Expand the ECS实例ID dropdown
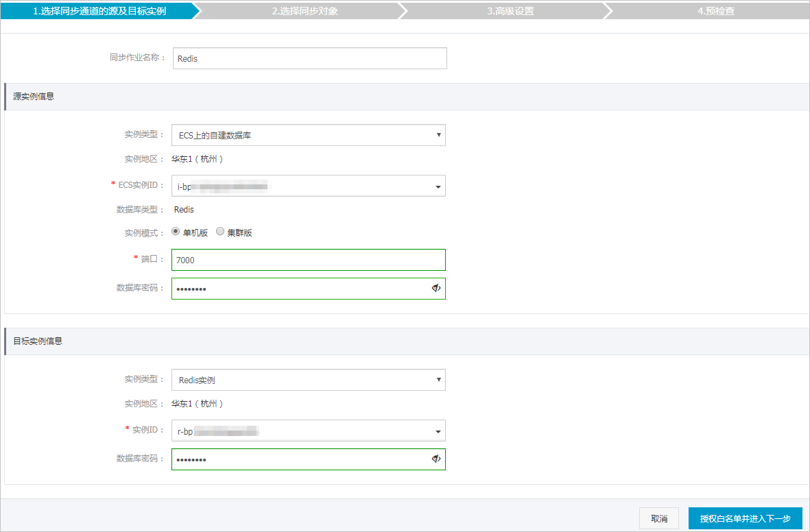Viewport: 810px width, 532px height. (309, 186)
